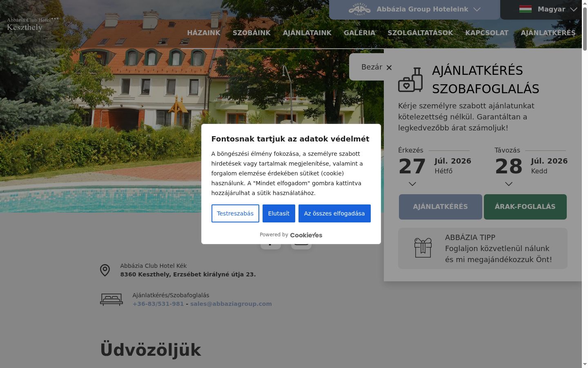Viewport: 588px width, 368px height.
Task: Open the HÁZAINK menu
Action: click(204, 33)
